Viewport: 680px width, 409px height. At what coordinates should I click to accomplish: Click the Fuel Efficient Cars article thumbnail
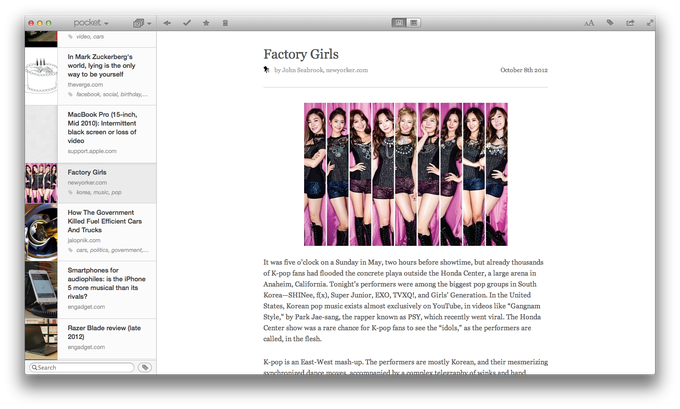point(41,232)
